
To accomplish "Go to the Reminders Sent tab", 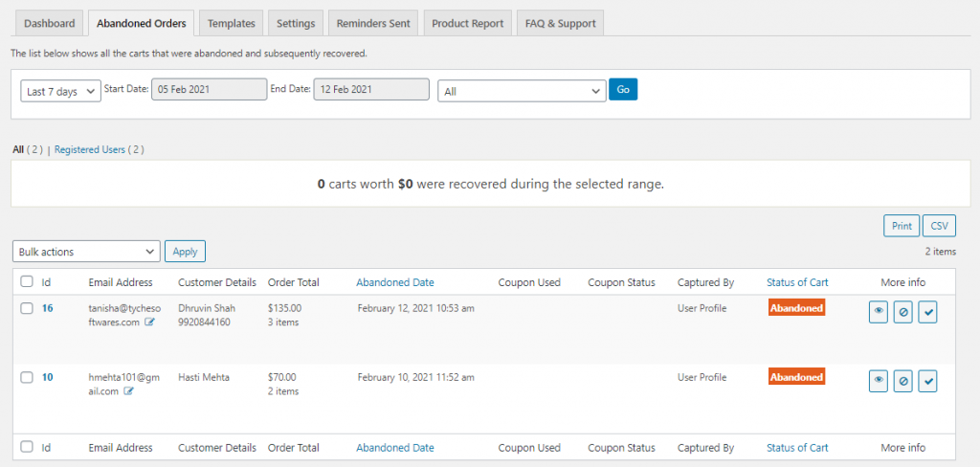I will (373, 23).
